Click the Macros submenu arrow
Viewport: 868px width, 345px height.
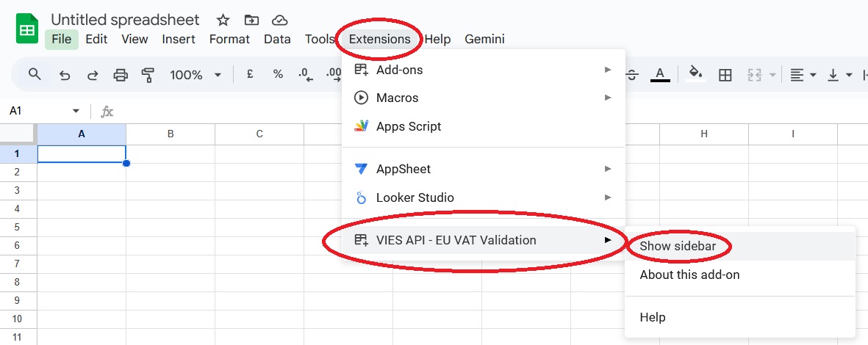[x=608, y=98]
